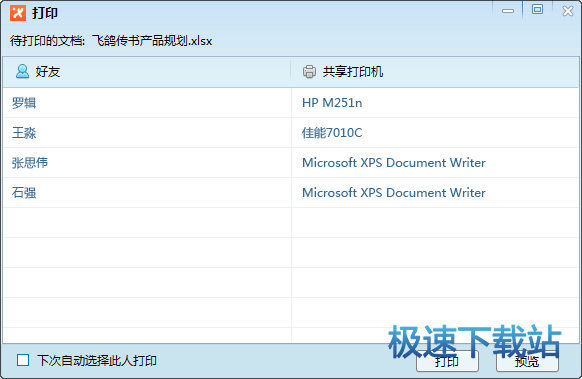Maximize the 打印 dialog window
Viewport: 582px width, 379px height.
[537, 9]
